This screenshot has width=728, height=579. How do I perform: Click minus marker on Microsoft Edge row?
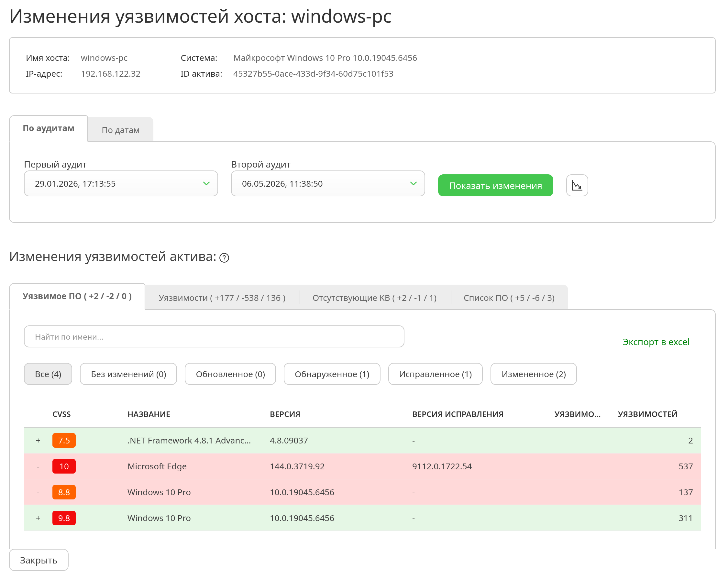(x=38, y=466)
